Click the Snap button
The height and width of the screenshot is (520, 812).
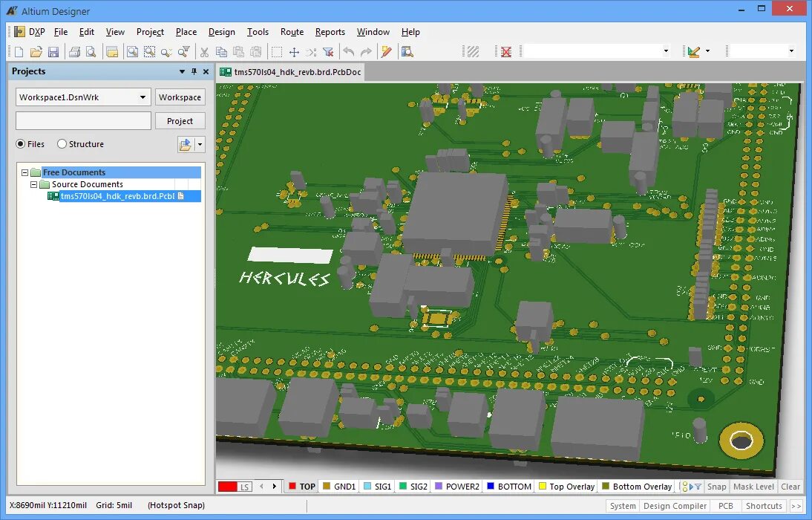716,487
